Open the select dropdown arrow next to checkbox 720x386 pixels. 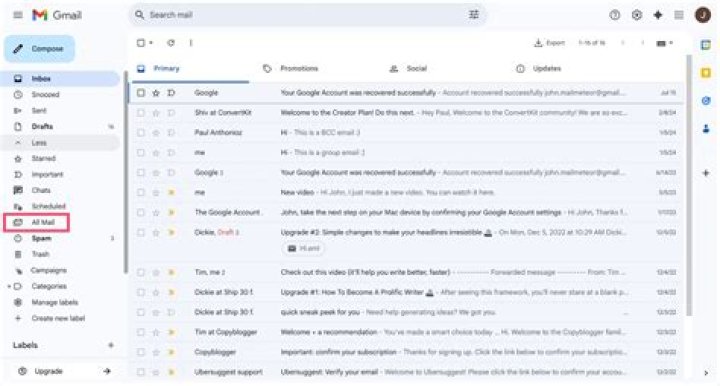tap(151, 43)
